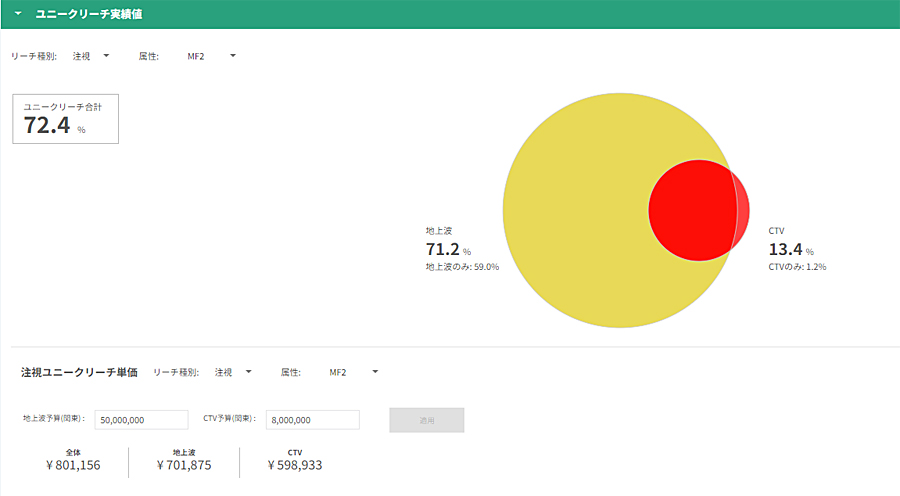Click the ユニークリーチ実績値 header title
Screen dimensions: 900x496
[x=89, y=14]
